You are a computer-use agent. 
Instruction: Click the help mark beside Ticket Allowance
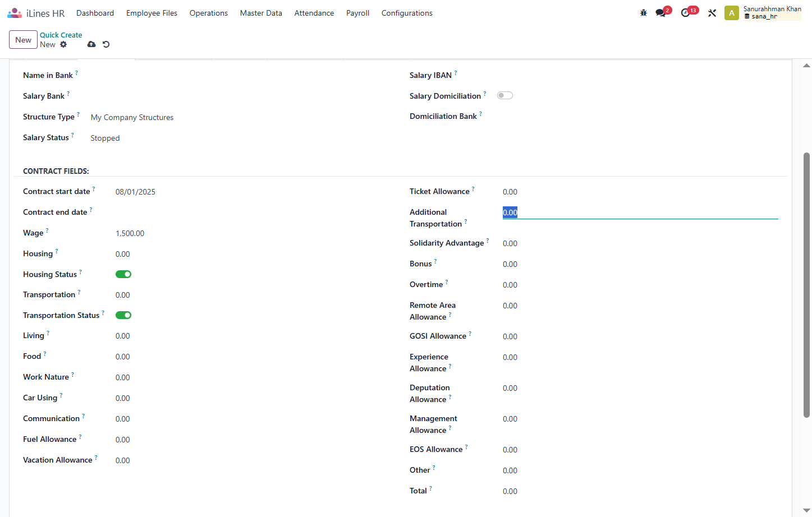click(x=473, y=188)
